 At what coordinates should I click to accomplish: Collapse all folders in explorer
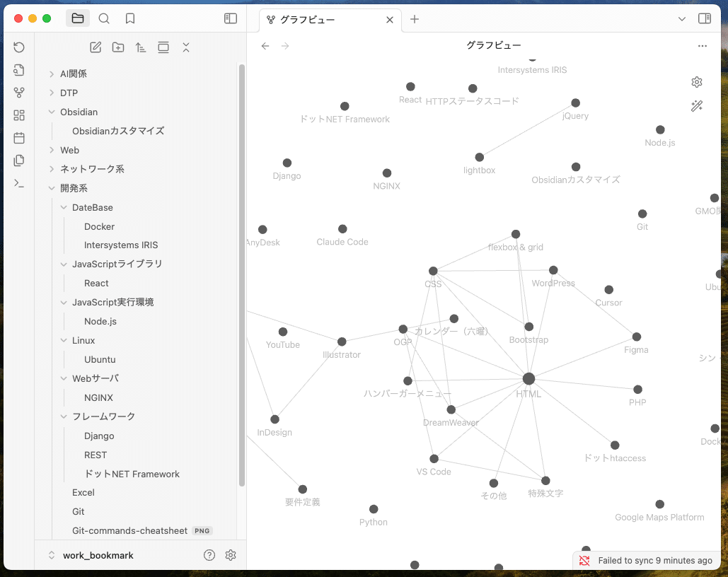pyautogui.click(x=186, y=47)
